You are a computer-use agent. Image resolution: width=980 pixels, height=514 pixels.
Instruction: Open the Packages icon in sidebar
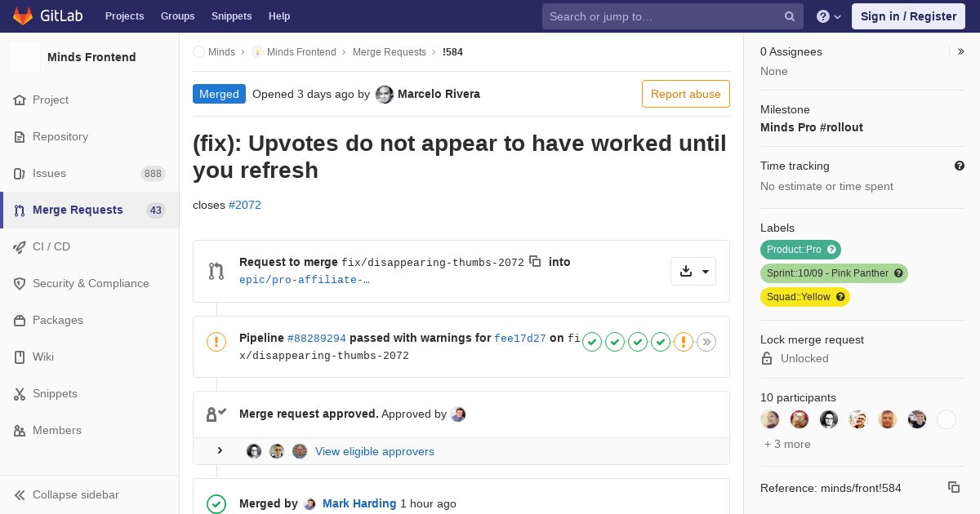20,320
